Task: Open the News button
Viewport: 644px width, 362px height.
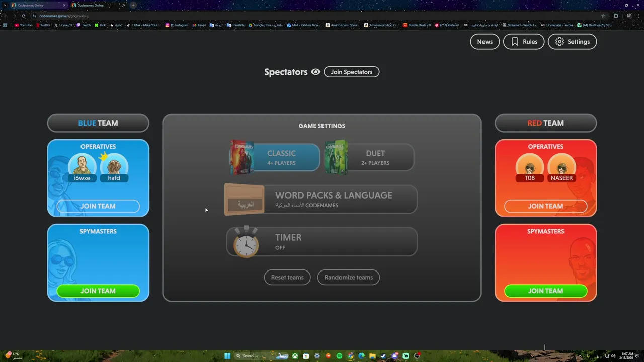Action: click(x=485, y=42)
